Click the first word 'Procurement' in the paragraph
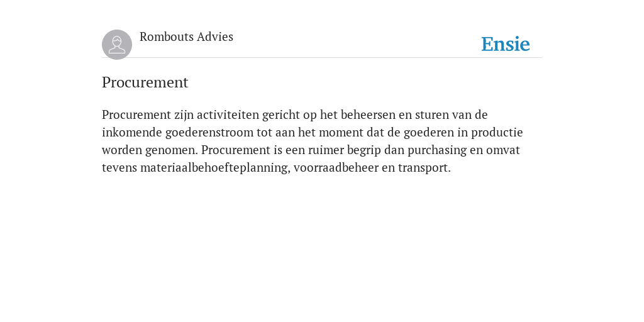This screenshot has height=322, width=644. (x=136, y=114)
